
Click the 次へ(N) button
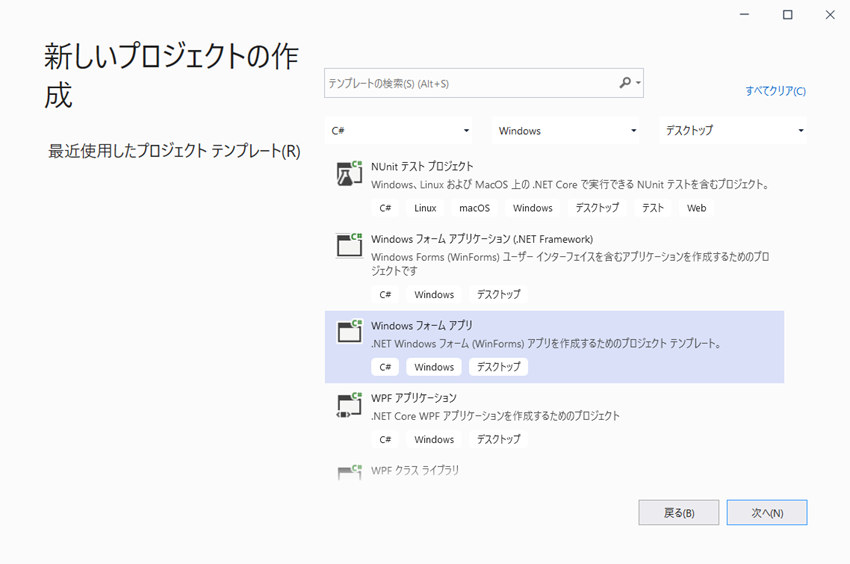[x=766, y=512]
